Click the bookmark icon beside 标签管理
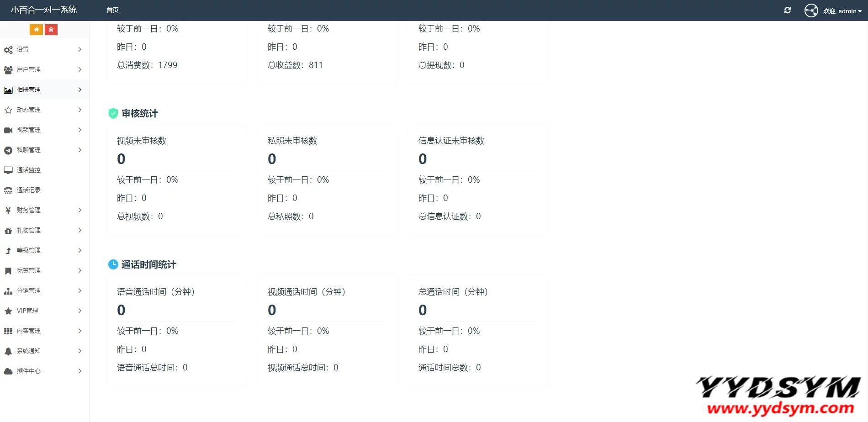The height and width of the screenshot is (422, 868). click(x=8, y=271)
